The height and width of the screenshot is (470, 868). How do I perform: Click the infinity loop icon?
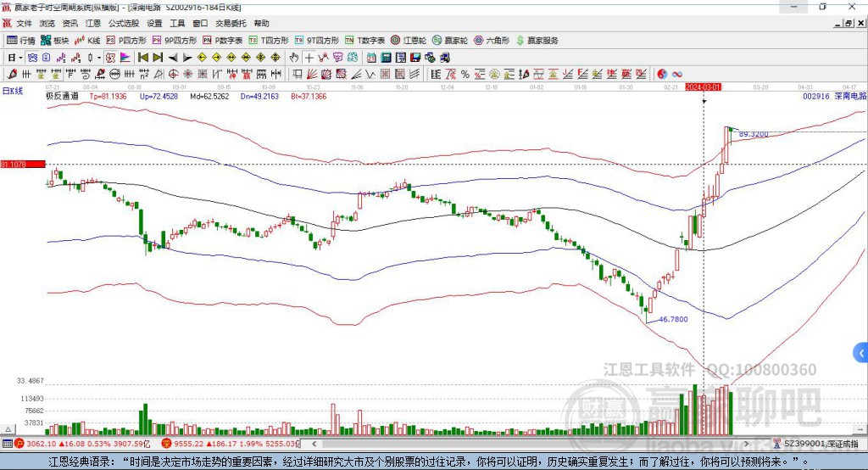676,75
